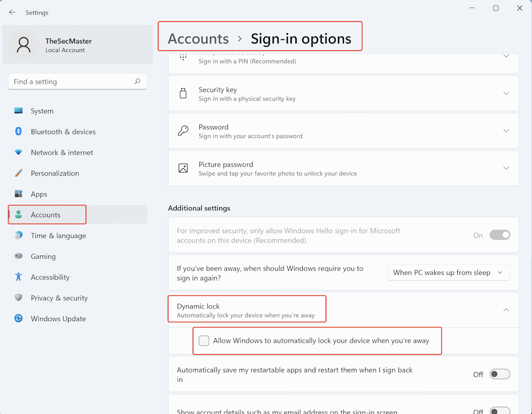Expand the Security key chevron
The width and height of the screenshot is (532, 414).
(506, 94)
